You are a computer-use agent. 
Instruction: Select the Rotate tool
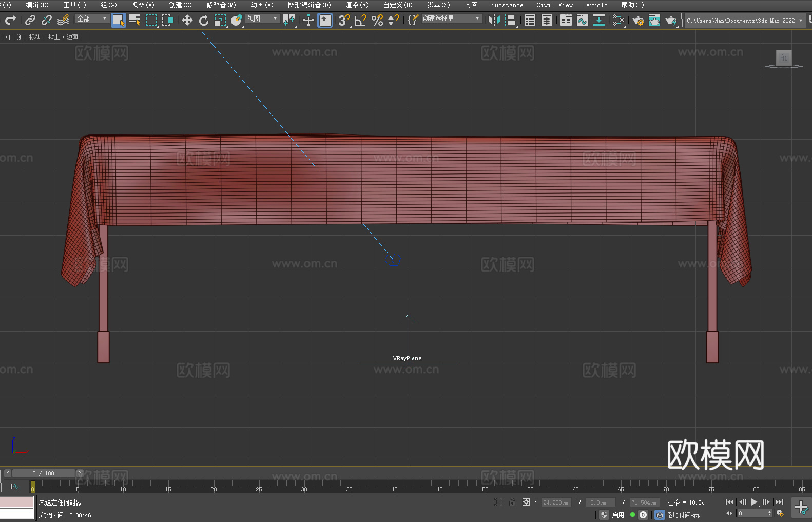point(204,20)
